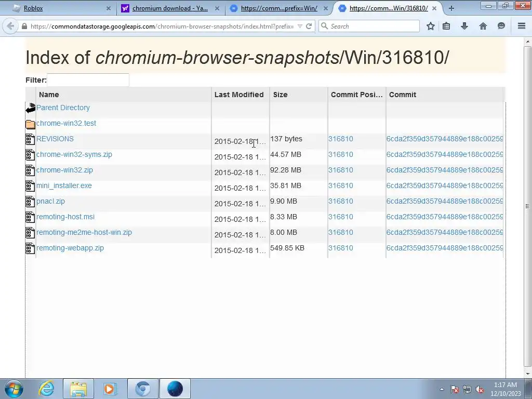Click the Filter text field
Viewport: 532px width, 399px height.
tap(88, 80)
